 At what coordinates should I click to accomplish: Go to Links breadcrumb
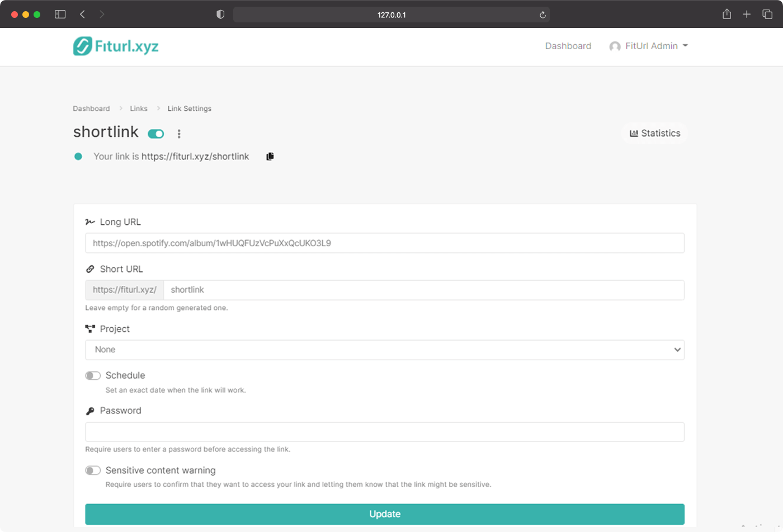point(139,109)
